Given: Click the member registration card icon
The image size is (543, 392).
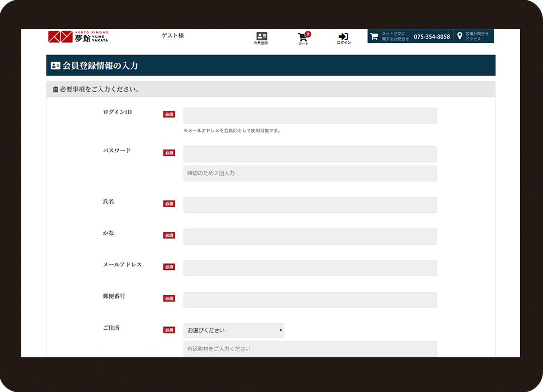Looking at the screenshot, I should point(261,36).
